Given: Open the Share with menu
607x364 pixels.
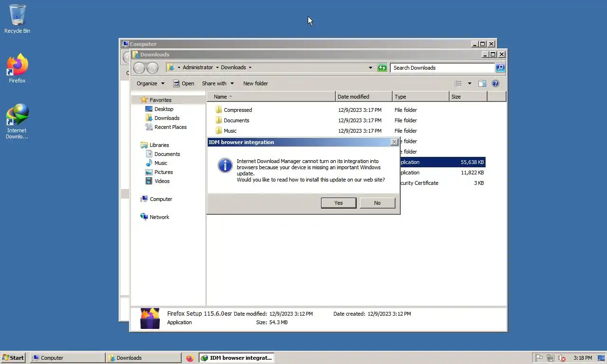Looking at the screenshot, I should 218,83.
